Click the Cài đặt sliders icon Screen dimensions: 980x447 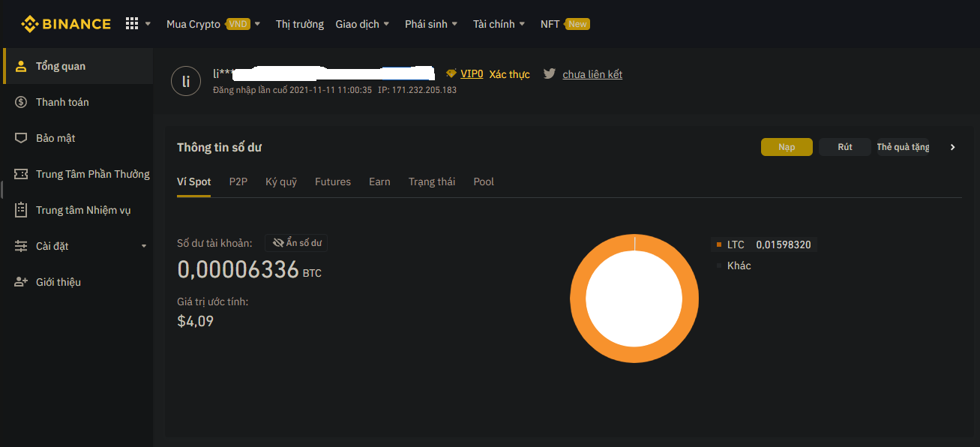[21, 246]
